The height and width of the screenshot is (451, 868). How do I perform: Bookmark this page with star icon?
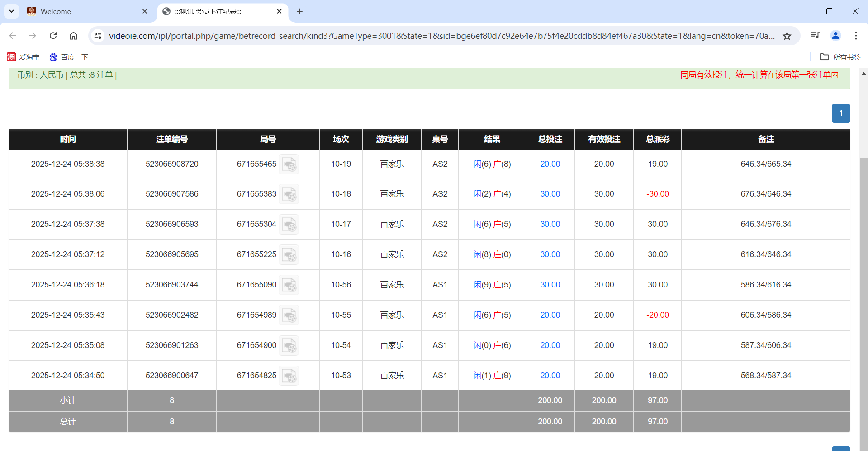787,36
